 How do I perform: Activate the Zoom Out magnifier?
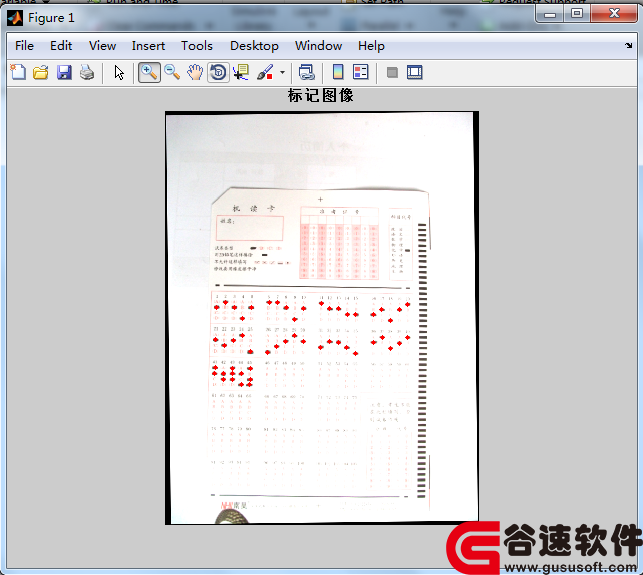click(172, 72)
